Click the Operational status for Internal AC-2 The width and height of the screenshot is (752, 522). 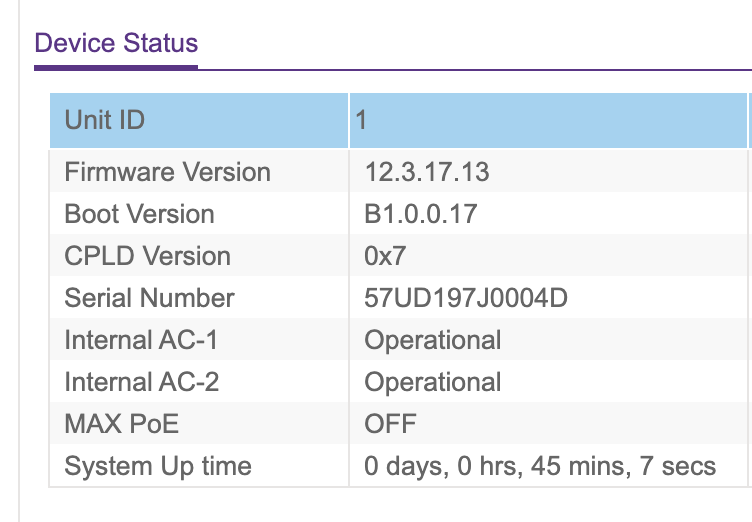[433, 382]
